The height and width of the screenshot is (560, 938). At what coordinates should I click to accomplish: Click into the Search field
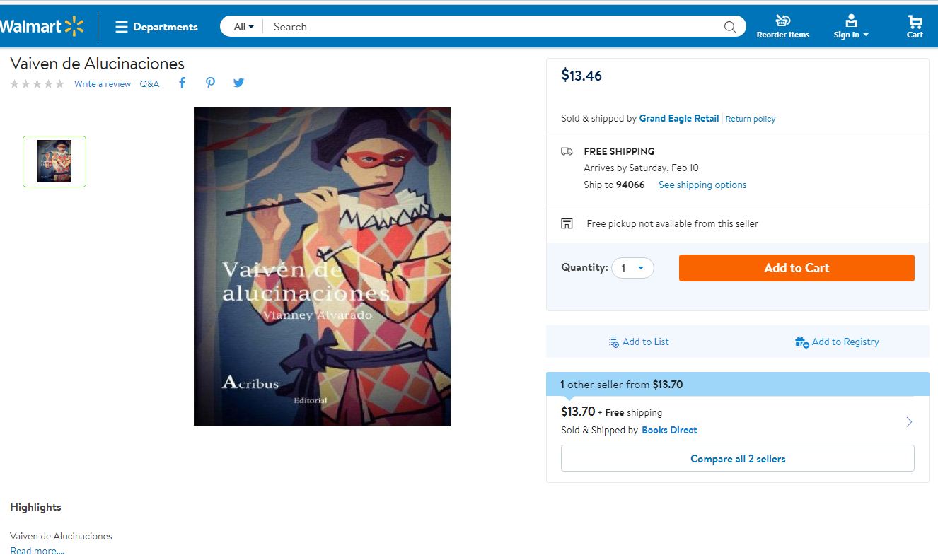click(495, 27)
